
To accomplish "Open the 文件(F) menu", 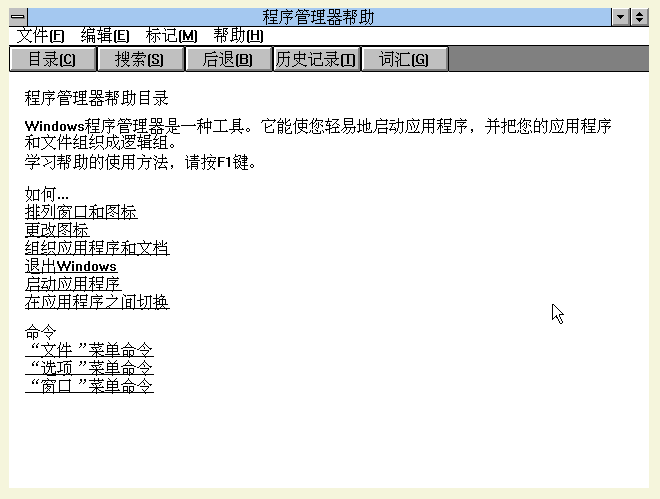I will pos(41,36).
